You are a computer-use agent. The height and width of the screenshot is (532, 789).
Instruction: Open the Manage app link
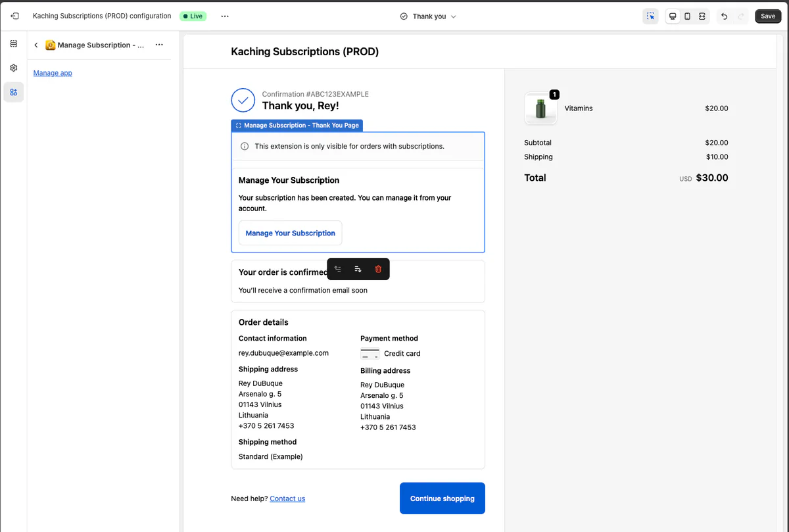53,73
